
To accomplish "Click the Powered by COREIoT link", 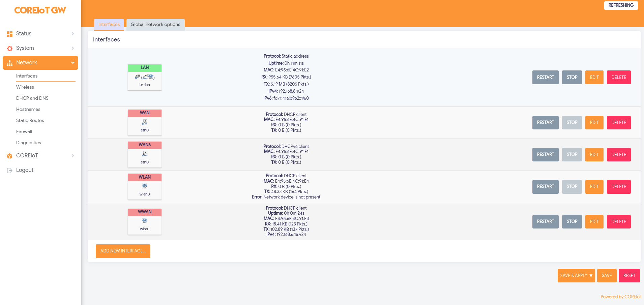I will 621,297.
